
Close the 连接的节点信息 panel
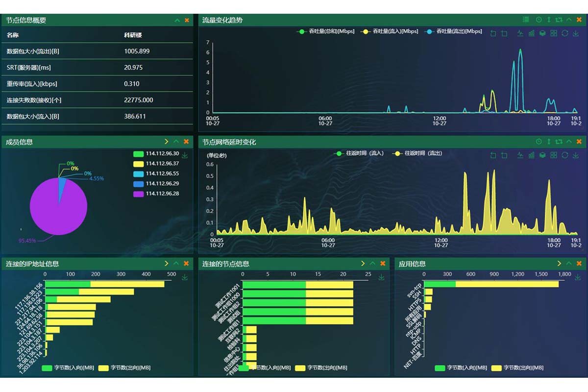coord(383,264)
